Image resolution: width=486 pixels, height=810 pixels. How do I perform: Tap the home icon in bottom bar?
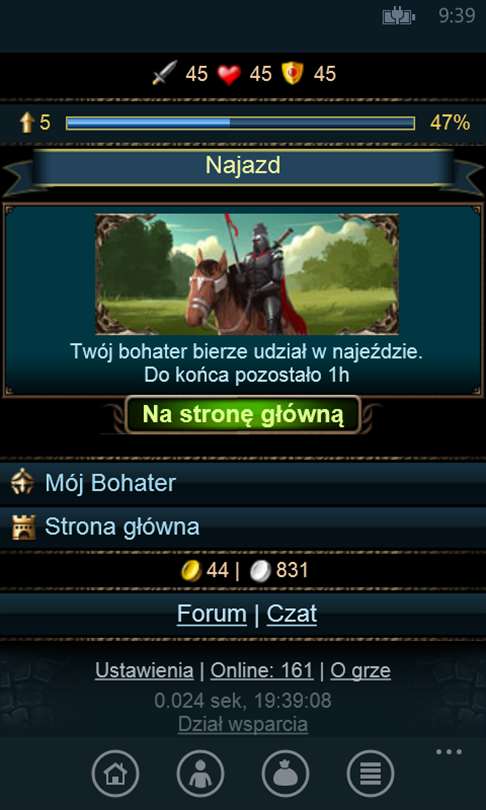coord(115,774)
